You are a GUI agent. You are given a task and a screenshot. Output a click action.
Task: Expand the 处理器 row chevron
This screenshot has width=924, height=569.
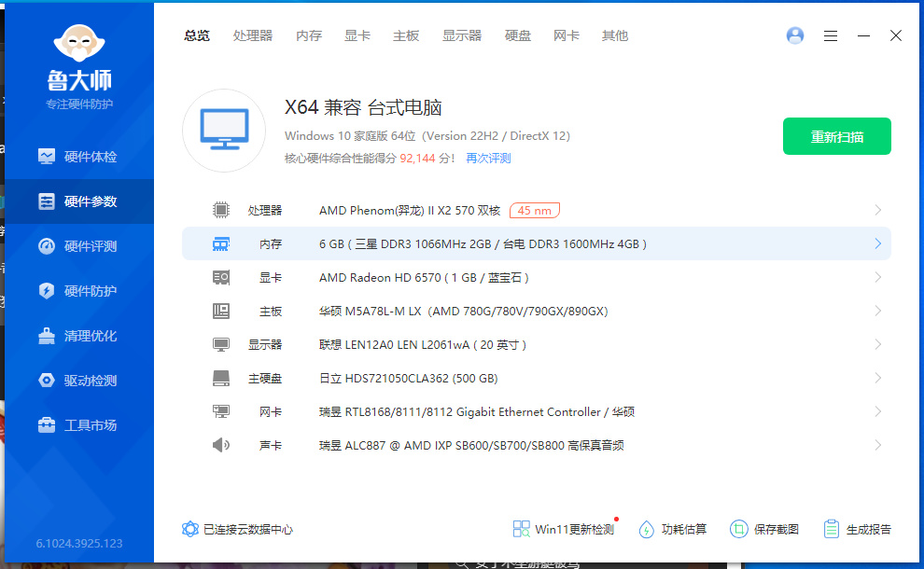[878, 210]
